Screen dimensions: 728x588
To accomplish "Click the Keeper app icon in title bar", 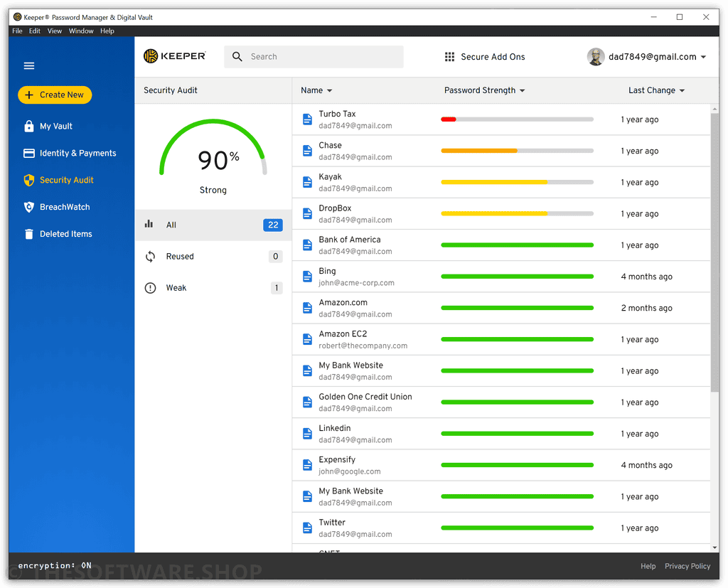I will 17,17.
